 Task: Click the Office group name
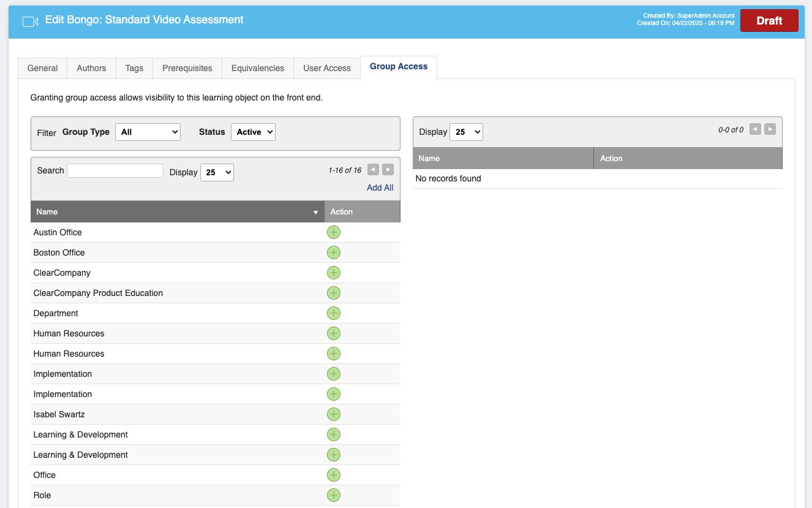pyautogui.click(x=45, y=475)
